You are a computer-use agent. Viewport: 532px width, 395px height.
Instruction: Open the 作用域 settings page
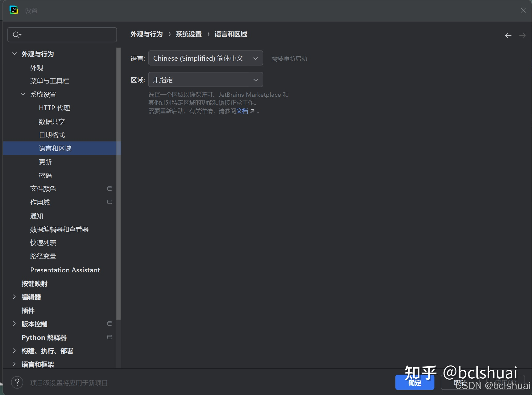pos(40,202)
